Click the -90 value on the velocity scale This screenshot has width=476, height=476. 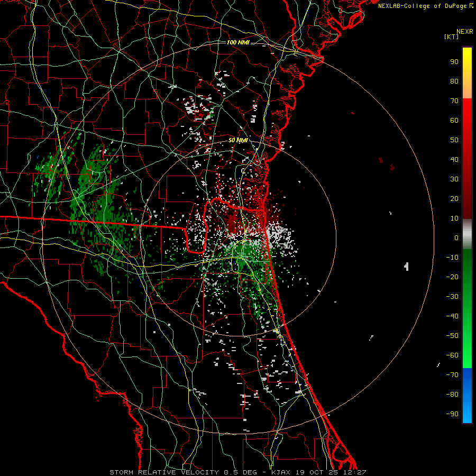452,414
